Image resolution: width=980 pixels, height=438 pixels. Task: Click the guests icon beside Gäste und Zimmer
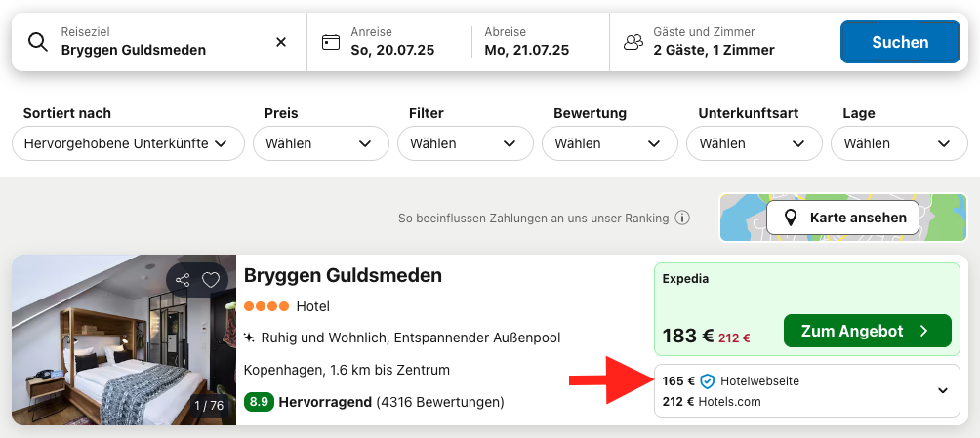(633, 42)
